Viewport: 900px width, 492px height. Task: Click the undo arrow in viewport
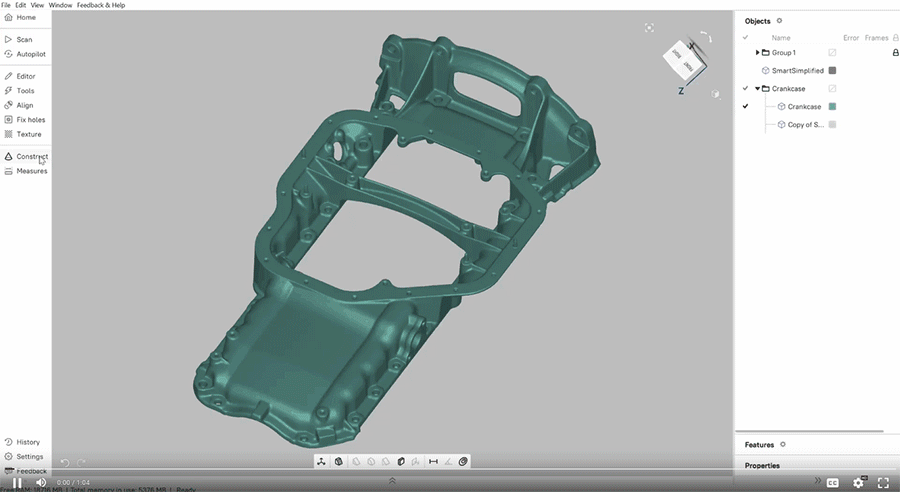[65, 463]
